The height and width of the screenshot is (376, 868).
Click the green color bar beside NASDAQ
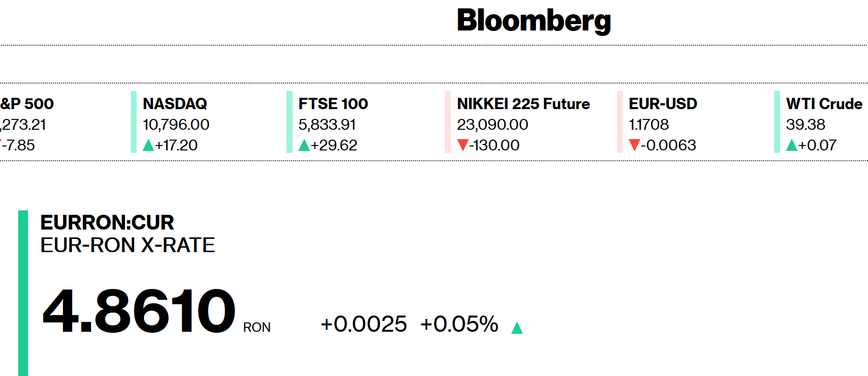[134, 122]
